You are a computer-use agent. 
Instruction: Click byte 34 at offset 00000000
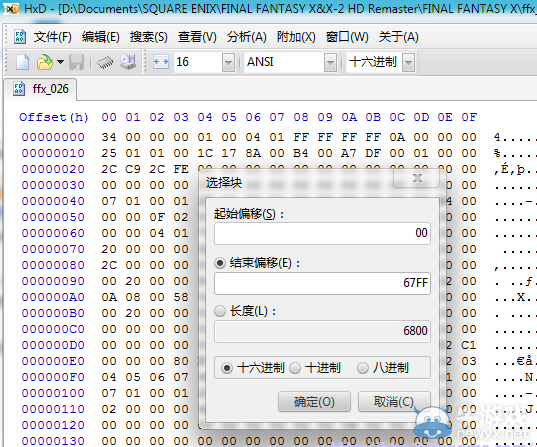pos(109,137)
